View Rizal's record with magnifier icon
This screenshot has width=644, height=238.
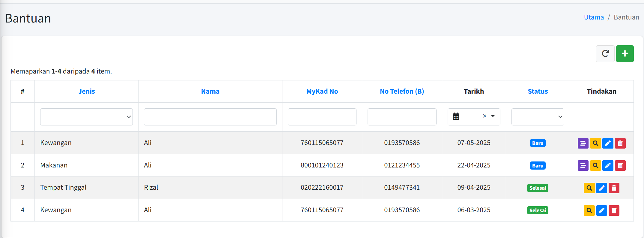point(589,188)
